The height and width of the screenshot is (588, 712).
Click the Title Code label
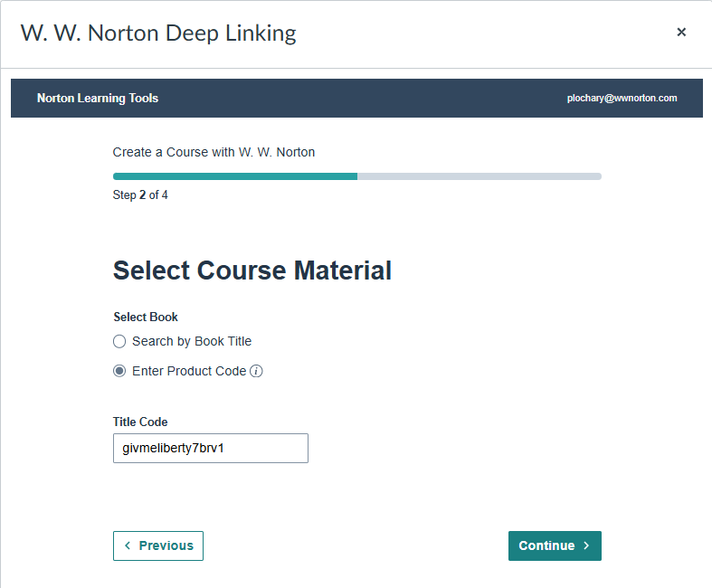click(x=140, y=422)
